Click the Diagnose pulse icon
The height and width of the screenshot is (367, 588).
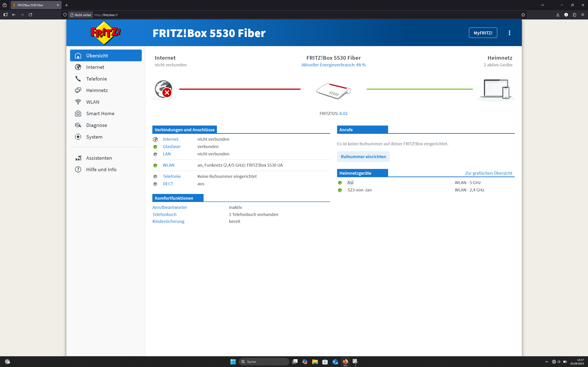coord(78,125)
